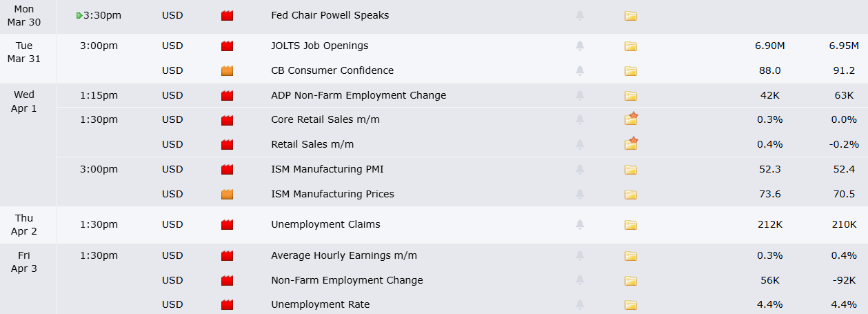The image size is (868, 314).
Task: Enable alert bell for Average Hourly Earnings
Action: coord(580,256)
